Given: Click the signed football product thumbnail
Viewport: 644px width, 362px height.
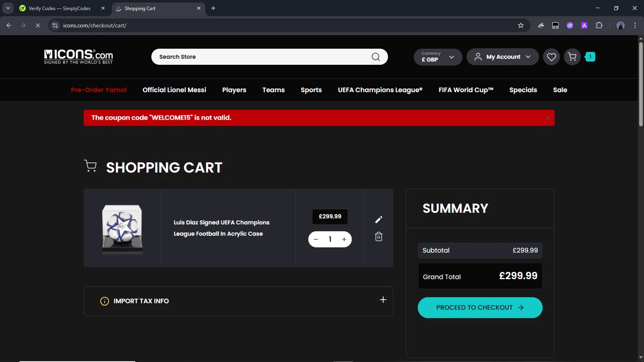Looking at the screenshot, I should [122, 228].
